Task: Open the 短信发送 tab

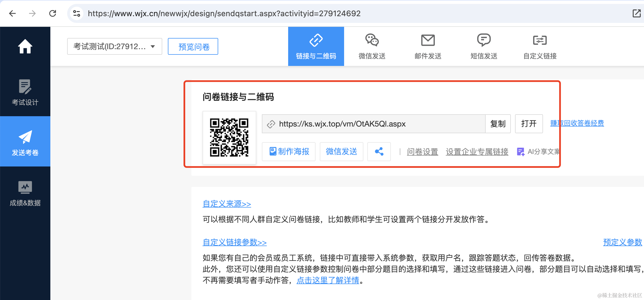Action: 484,46
